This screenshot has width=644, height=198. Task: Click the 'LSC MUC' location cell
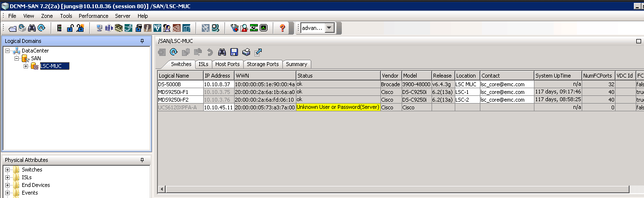coord(467,84)
